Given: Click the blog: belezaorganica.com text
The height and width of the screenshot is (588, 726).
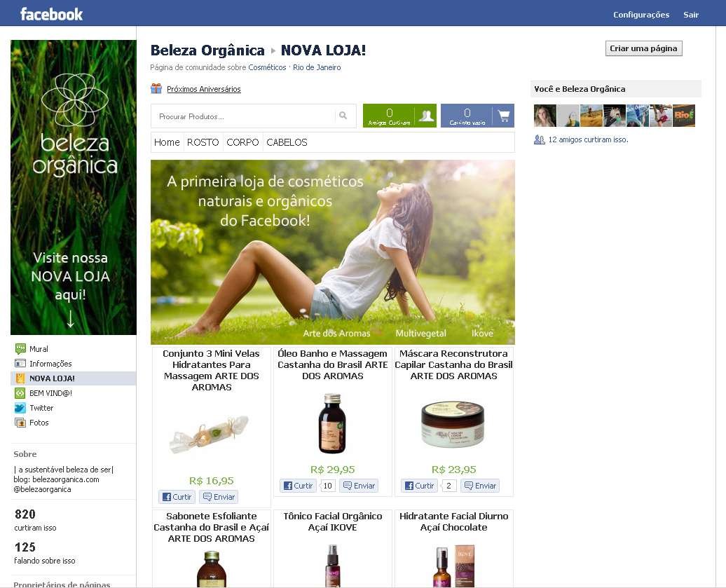Looking at the screenshot, I should click(56, 479).
